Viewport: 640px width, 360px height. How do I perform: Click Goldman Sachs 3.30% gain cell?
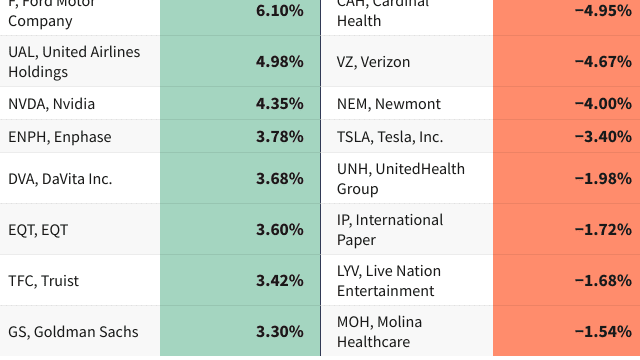coord(240,331)
